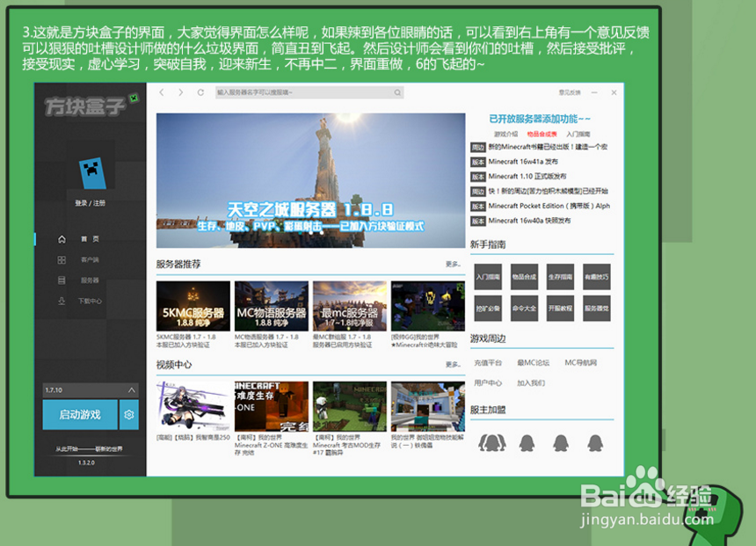The image size is (756, 546).
Task: Open 登录 / 注册 login link
Action: (x=91, y=203)
